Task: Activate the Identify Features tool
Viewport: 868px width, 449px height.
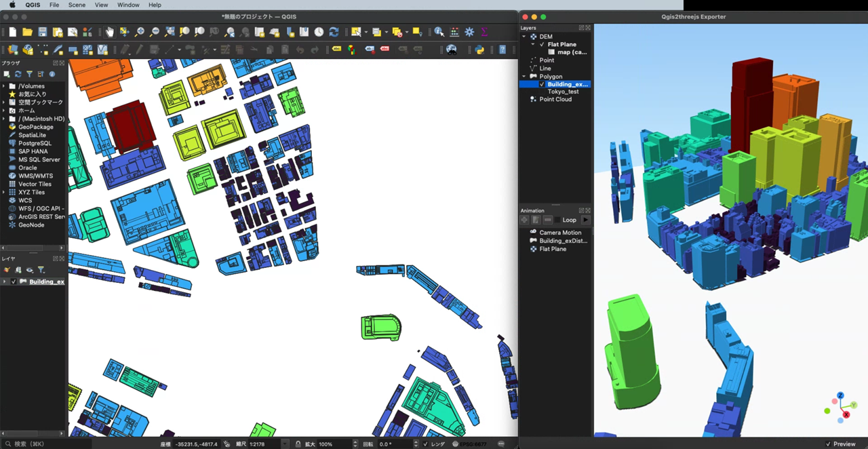Action: [x=439, y=32]
